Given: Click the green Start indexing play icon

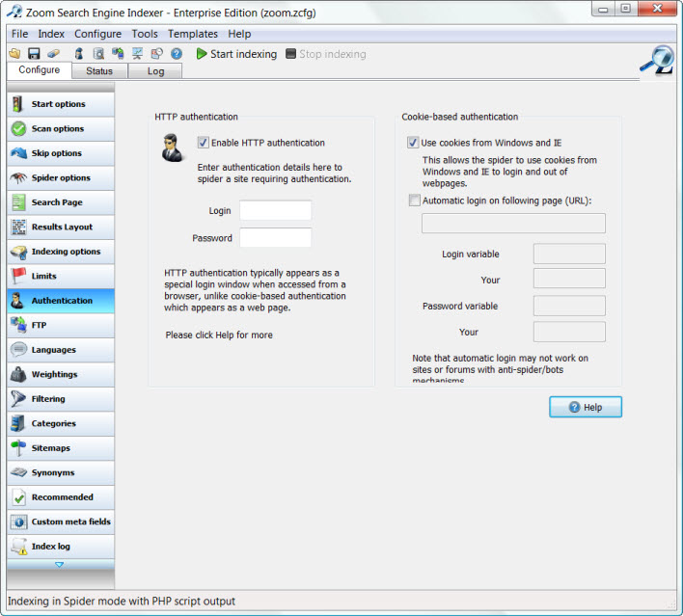Looking at the screenshot, I should pos(202,54).
